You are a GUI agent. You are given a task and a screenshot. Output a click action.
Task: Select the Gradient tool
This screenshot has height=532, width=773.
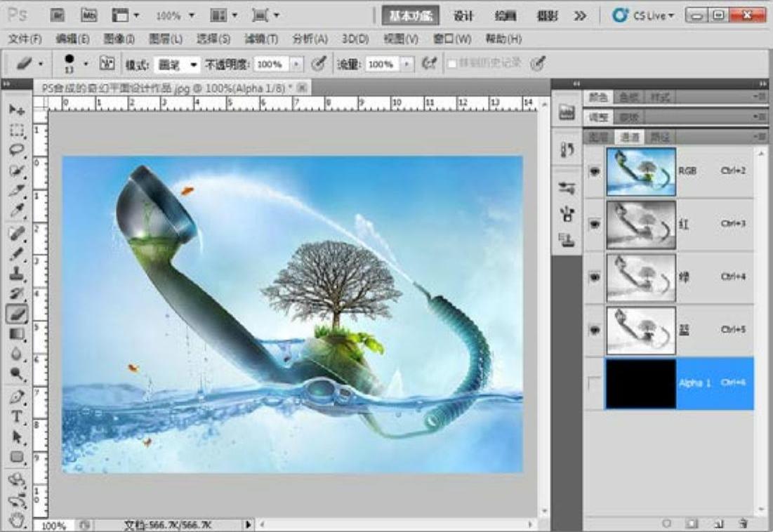[x=17, y=334]
